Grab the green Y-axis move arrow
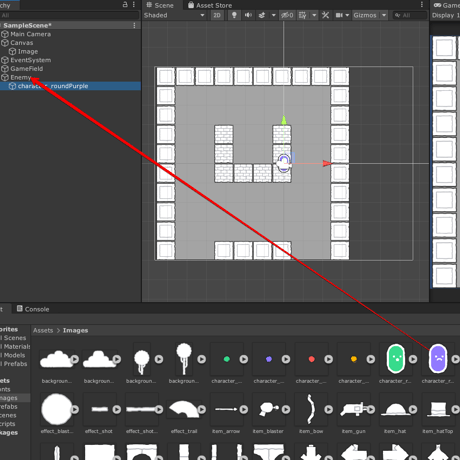This screenshot has width=460, height=460. click(x=284, y=120)
